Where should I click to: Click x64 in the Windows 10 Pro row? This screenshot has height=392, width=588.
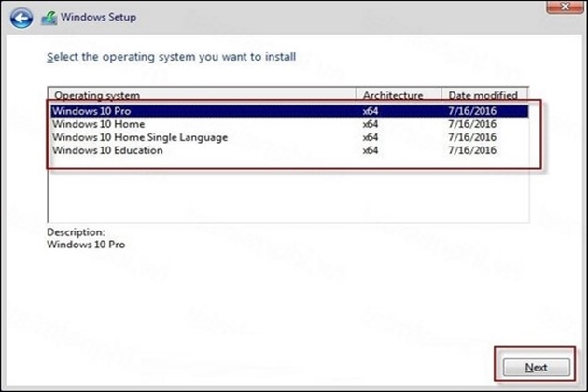pyautogui.click(x=371, y=112)
